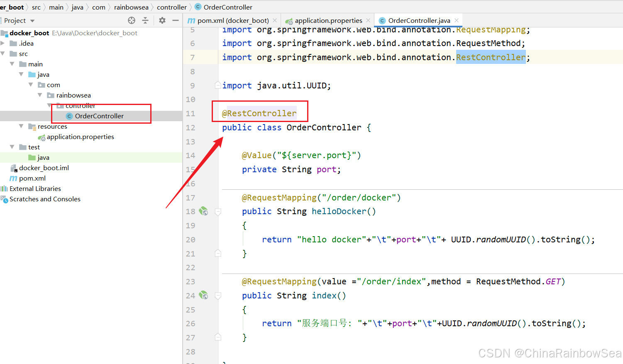Collapse the com package arrow

point(31,85)
